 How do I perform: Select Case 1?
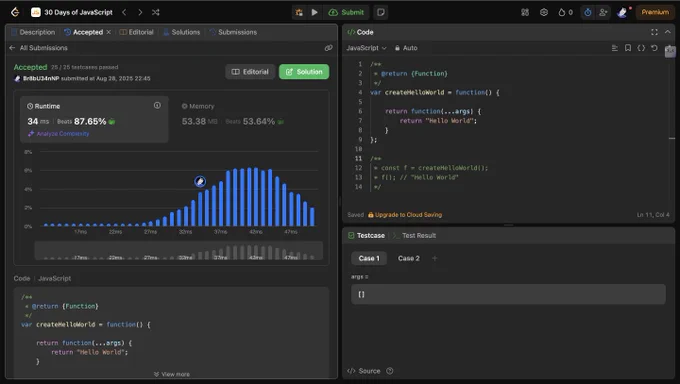369,258
